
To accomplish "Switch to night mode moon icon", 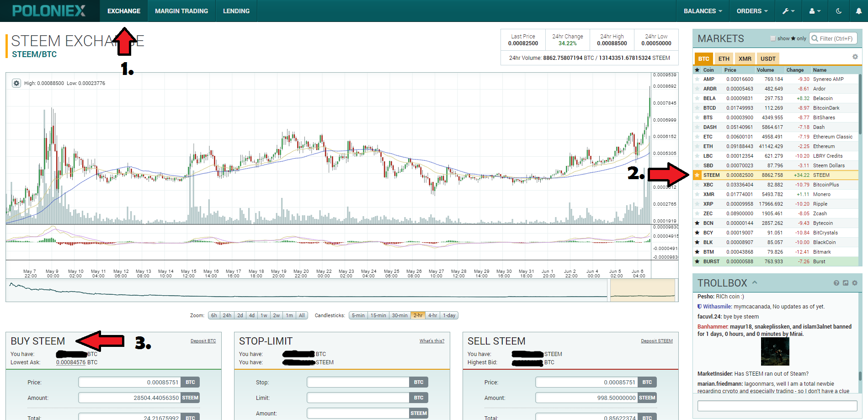I will click(x=839, y=11).
